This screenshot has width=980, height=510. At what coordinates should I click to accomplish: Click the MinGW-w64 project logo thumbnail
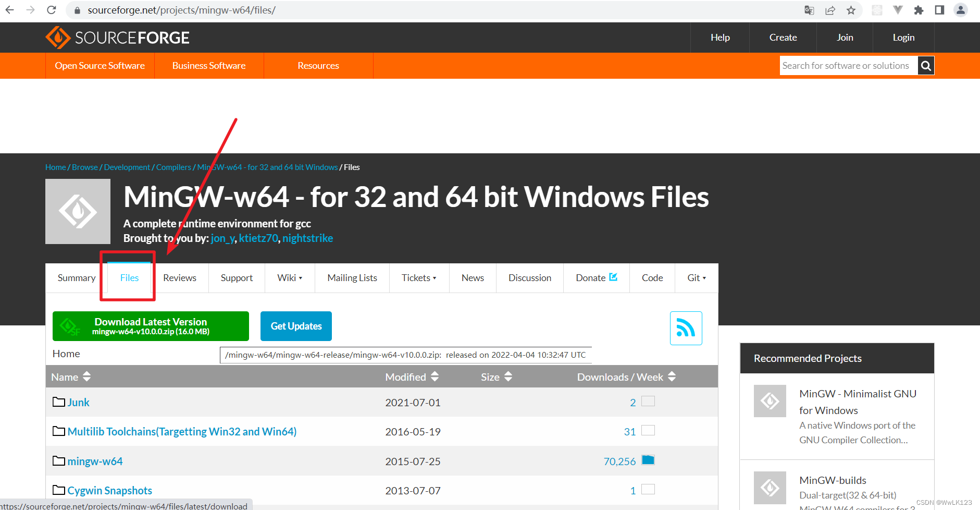click(x=78, y=211)
